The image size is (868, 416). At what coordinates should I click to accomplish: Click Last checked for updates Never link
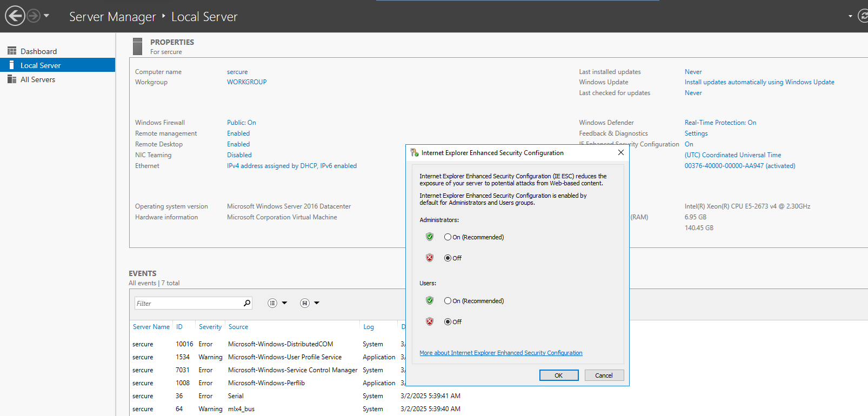point(693,93)
